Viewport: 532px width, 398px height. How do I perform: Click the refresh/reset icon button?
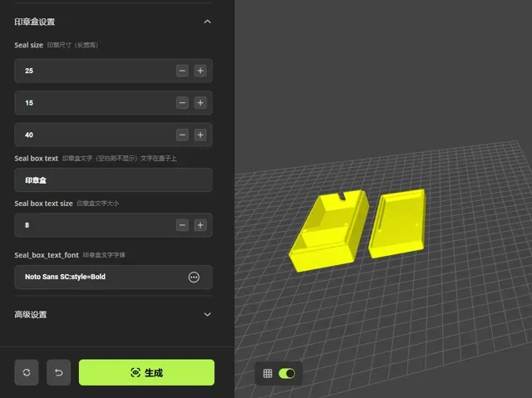tap(27, 372)
